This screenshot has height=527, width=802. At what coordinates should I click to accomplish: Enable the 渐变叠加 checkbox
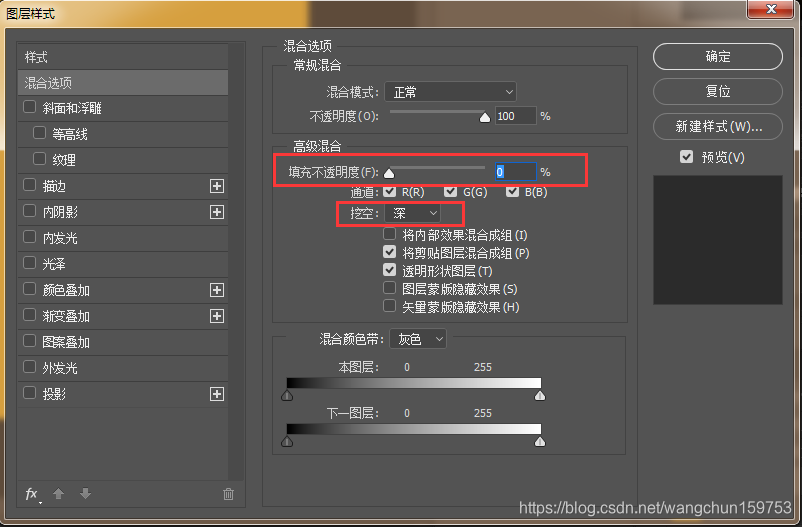(30, 315)
